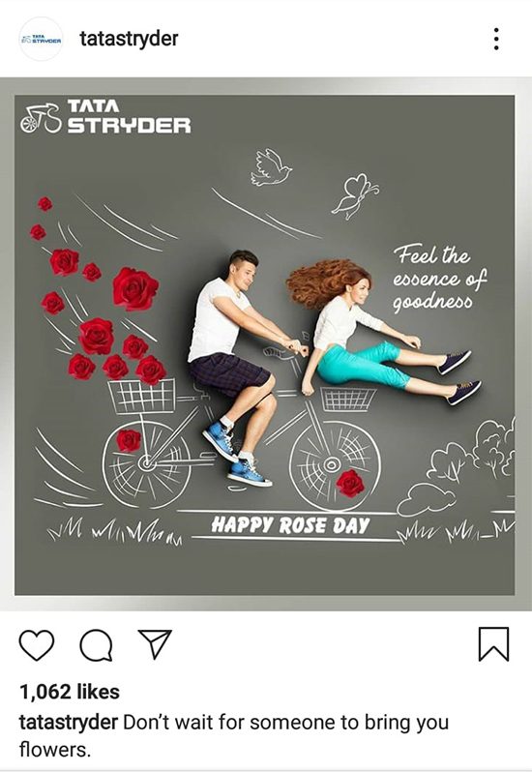The image size is (532, 772).
Task: Click the Happy Rose Day banner text
Action: coord(290,525)
